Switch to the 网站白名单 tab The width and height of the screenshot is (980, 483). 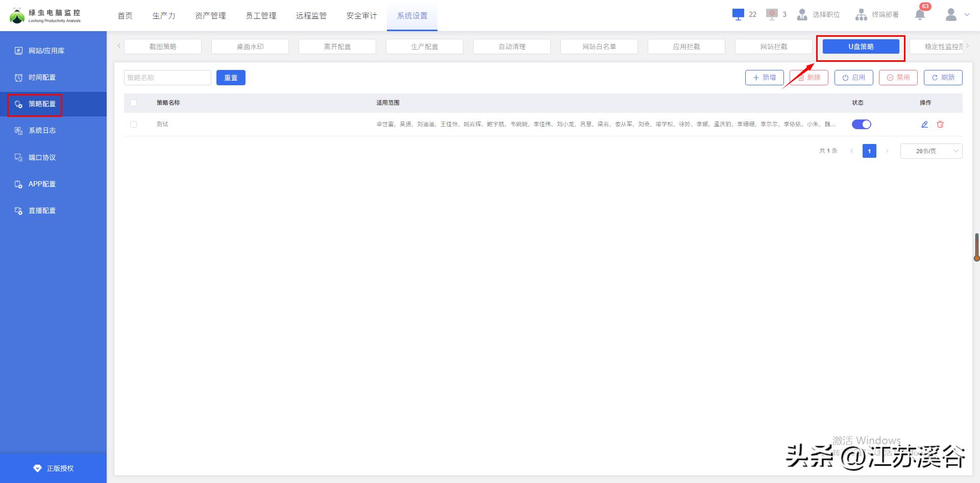point(599,46)
